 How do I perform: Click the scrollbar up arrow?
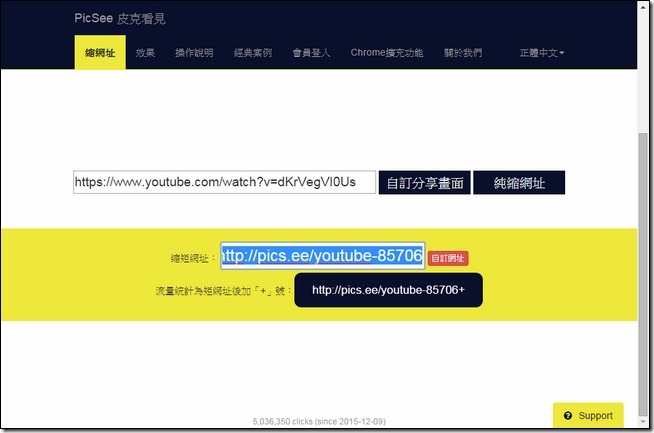click(644, 8)
